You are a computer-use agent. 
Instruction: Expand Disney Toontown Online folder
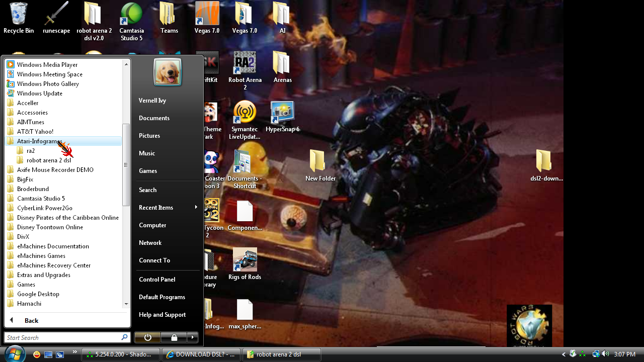tap(64, 227)
